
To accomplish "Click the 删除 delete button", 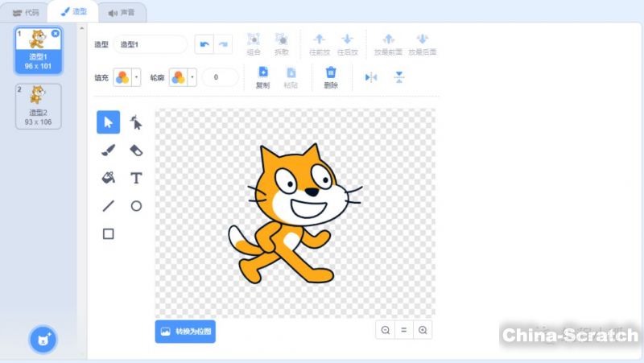I will pos(330,77).
